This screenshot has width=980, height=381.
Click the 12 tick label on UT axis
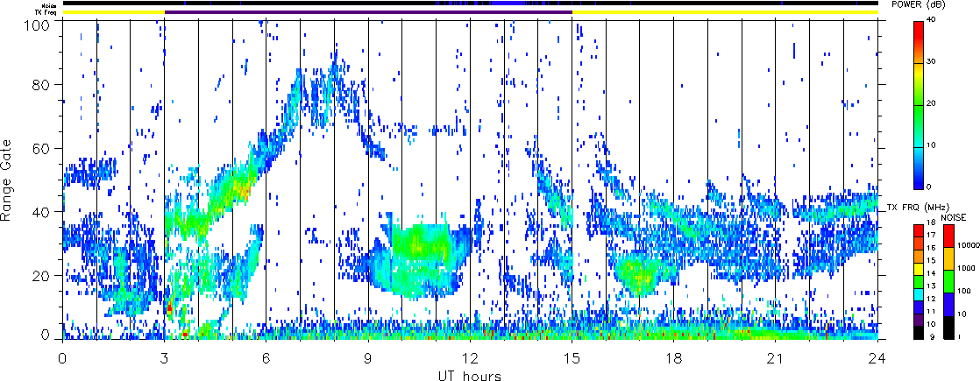pos(470,359)
